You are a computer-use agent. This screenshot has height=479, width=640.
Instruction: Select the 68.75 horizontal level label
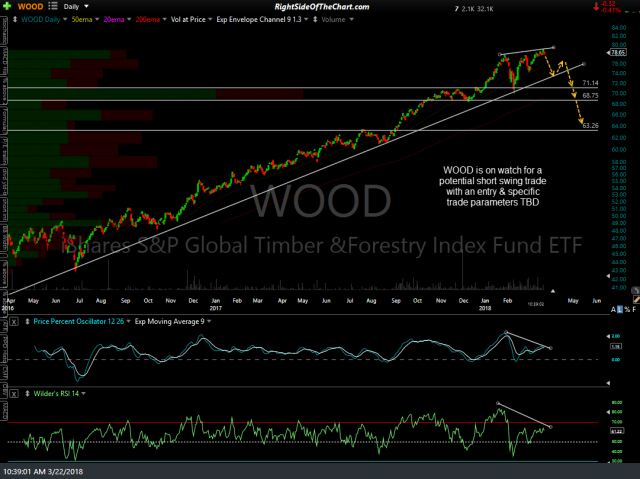click(590, 95)
